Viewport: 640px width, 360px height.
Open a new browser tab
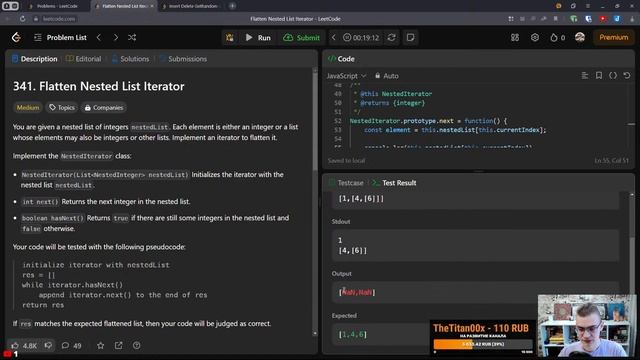pyautogui.click(x=232, y=6)
